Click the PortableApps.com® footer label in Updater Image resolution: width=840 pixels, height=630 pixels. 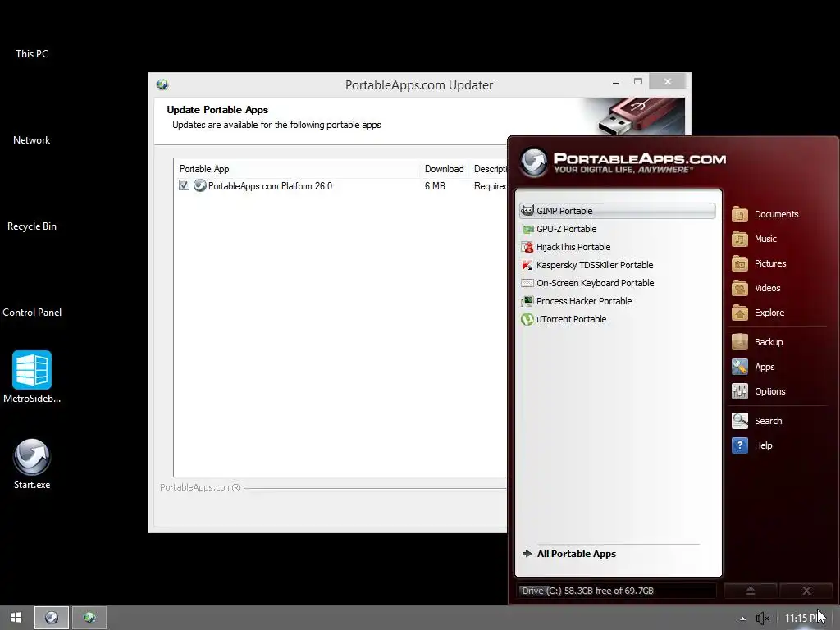pyautogui.click(x=200, y=487)
